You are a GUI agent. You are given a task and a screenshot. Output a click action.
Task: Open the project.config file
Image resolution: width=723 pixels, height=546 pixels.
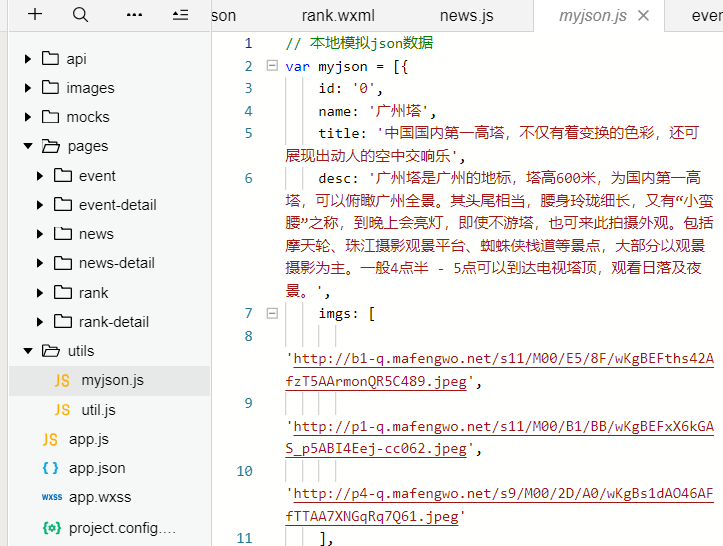pyautogui.click(x=122, y=528)
